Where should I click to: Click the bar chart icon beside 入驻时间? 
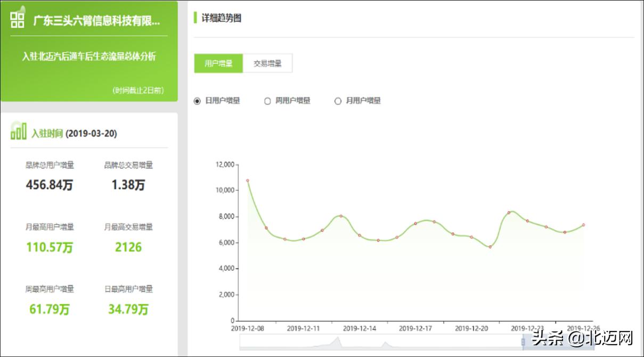(x=17, y=132)
